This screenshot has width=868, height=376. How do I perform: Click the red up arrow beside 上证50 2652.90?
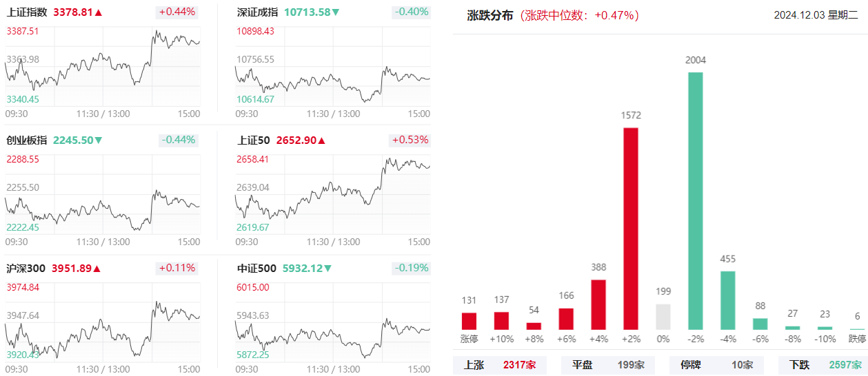(321, 140)
